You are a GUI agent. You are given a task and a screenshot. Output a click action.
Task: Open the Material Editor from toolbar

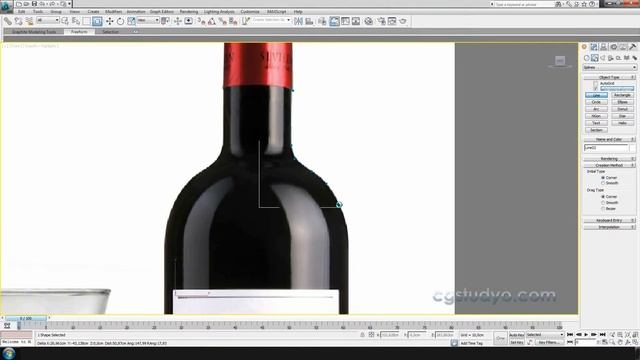[369, 21]
